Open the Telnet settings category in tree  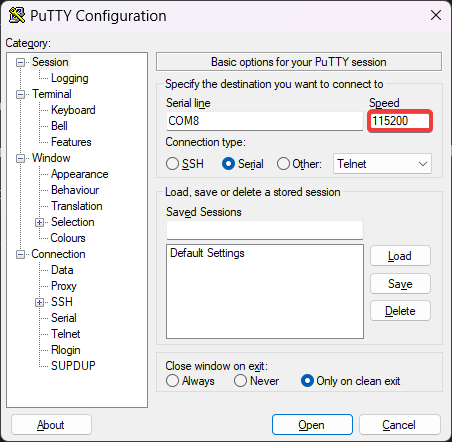click(66, 334)
